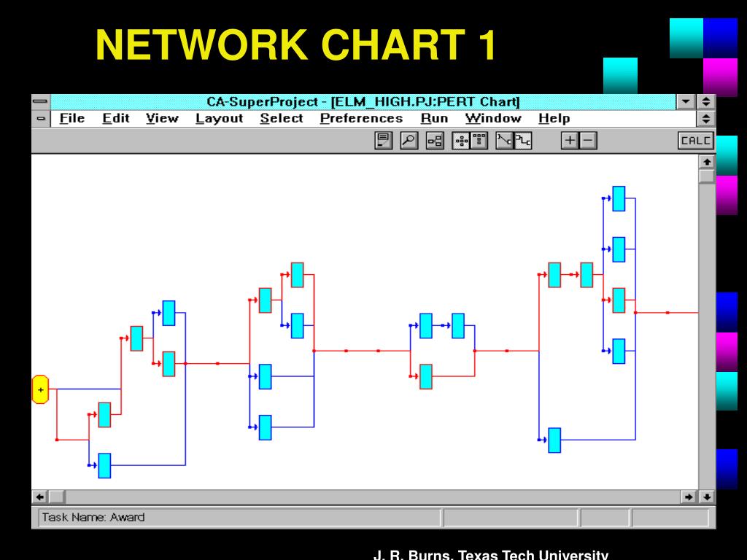The image size is (747, 560).
Task: Open the Help menu
Action: pos(554,118)
